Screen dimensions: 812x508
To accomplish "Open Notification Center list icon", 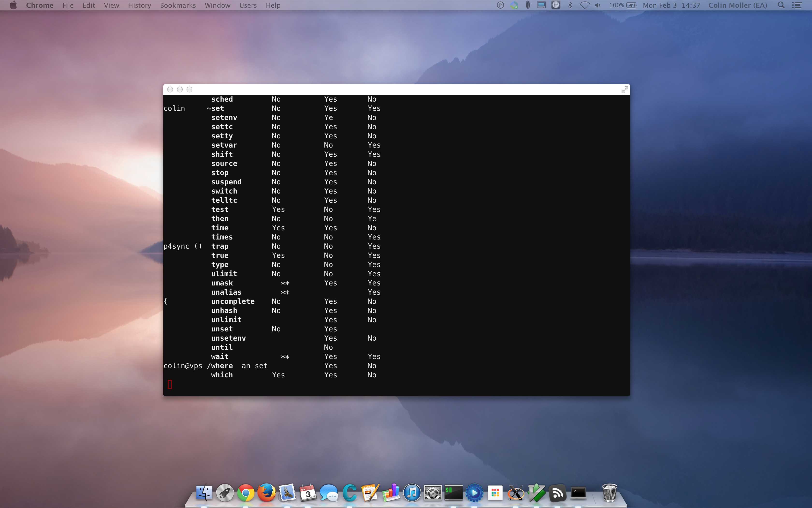I will tap(797, 5).
